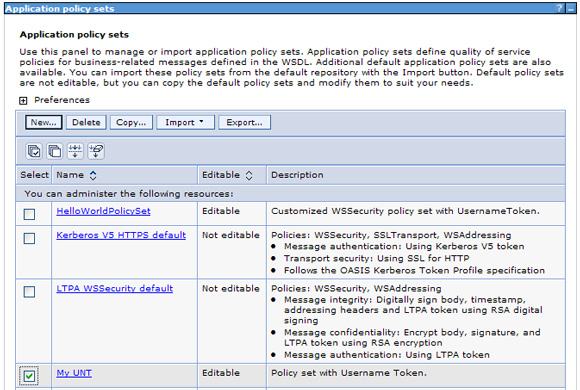Click the Description column header
Image resolution: width=580 pixels, height=390 pixels.
click(297, 175)
